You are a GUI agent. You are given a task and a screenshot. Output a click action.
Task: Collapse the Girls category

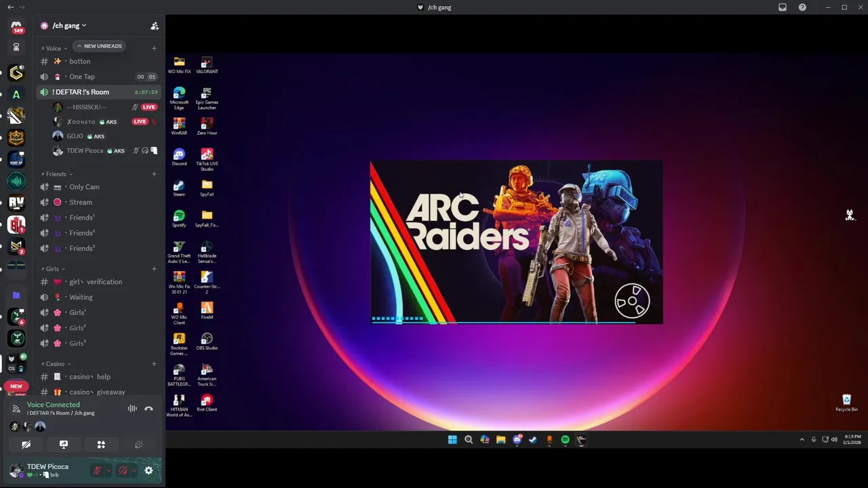[x=52, y=269]
